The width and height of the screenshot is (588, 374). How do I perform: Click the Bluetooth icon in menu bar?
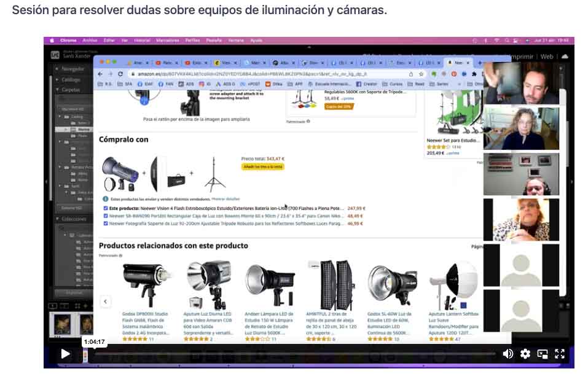pyautogui.click(x=485, y=41)
